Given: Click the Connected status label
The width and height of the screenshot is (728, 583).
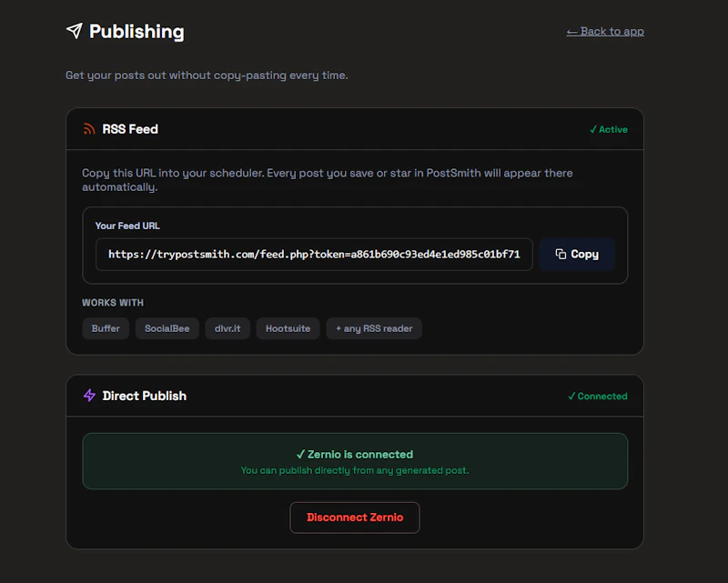Looking at the screenshot, I should tap(598, 396).
